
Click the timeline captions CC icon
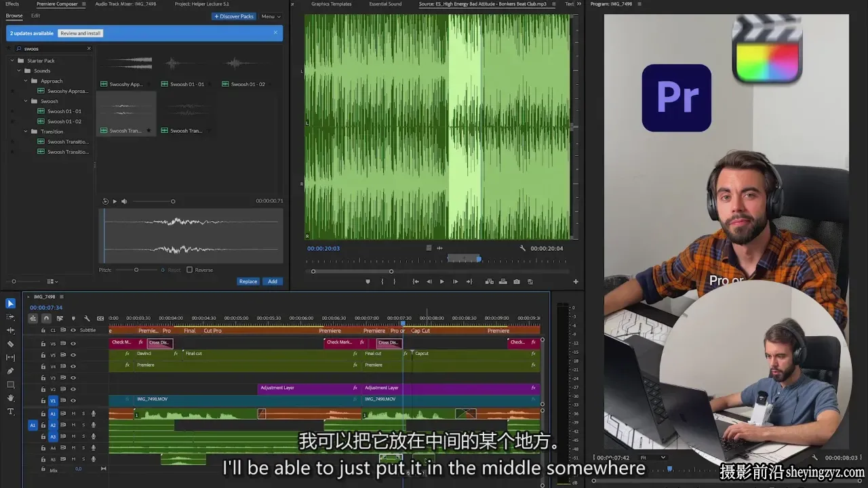pos(100,318)
